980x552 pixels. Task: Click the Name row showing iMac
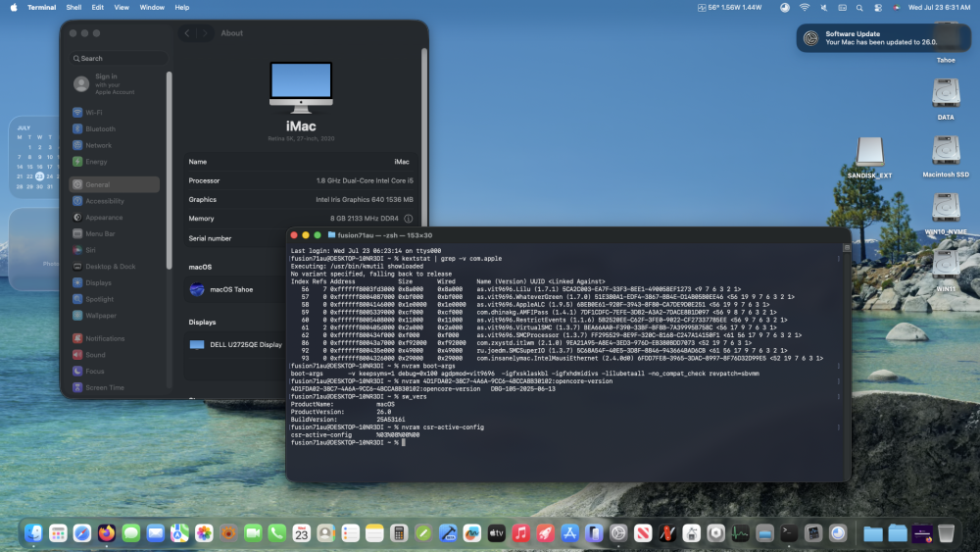point(301,162)
